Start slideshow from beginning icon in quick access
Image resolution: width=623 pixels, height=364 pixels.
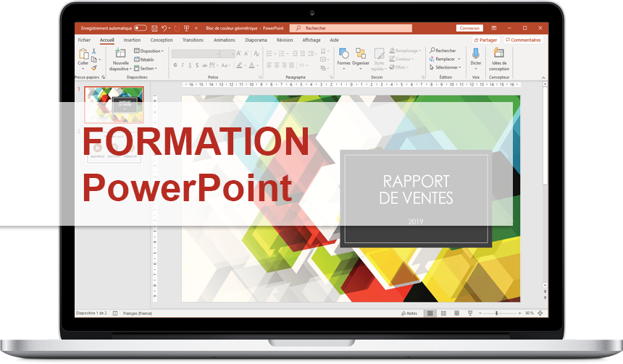click(x=186, y=28)
